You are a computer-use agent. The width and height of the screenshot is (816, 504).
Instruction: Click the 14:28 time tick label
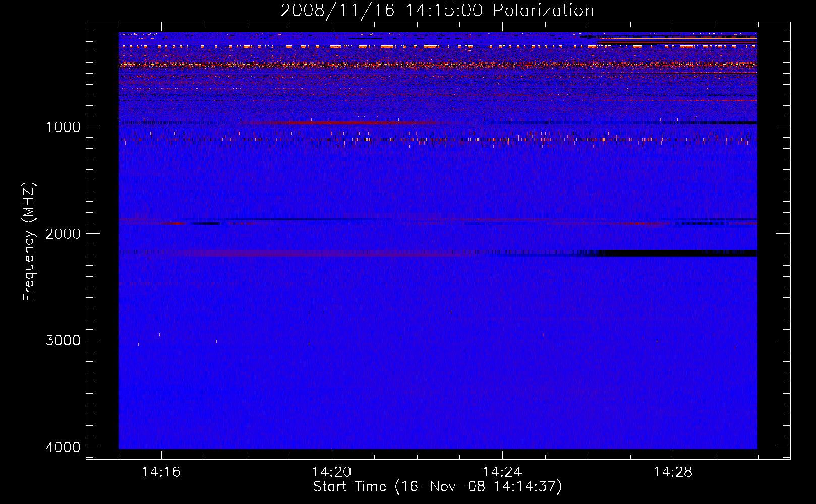(x=673, y=472)
